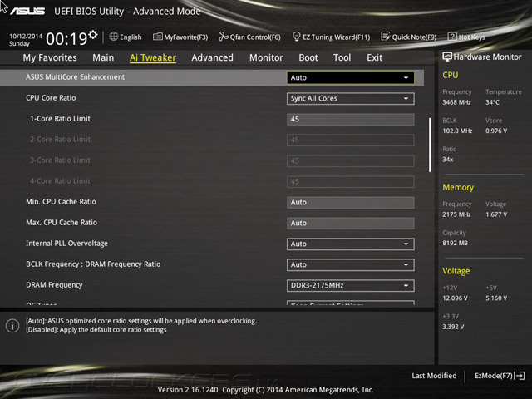Screen dimensions: 532x399
Task: Click the disabled 3-Core Ratio Limit field
Action: point(351,160)
